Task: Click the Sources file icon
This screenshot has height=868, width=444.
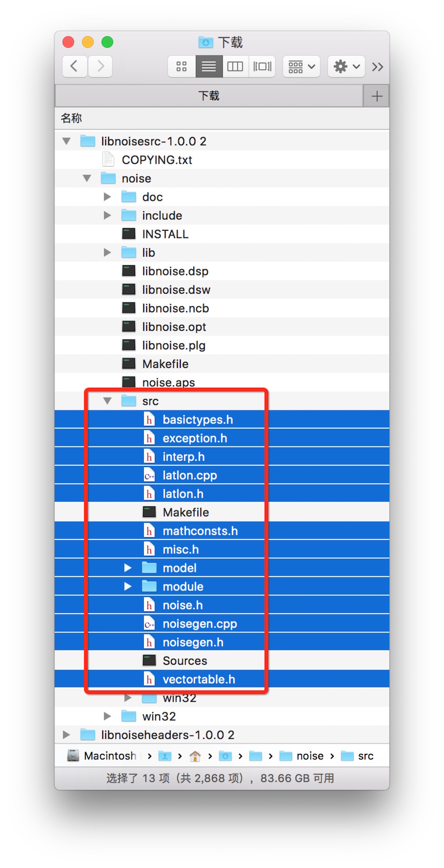Action: pos(149,661)
